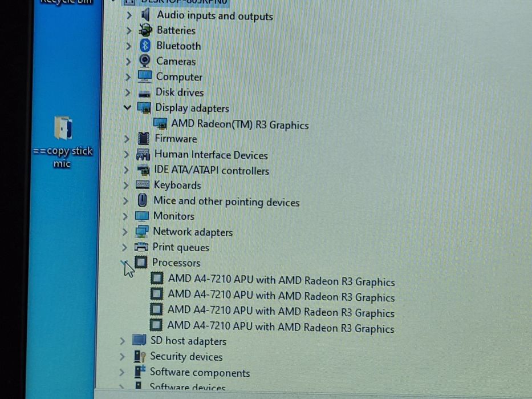Click the Keyboards category icon
Image resolution: width=532 pixels, height=399 pixels.
point(142,185)
